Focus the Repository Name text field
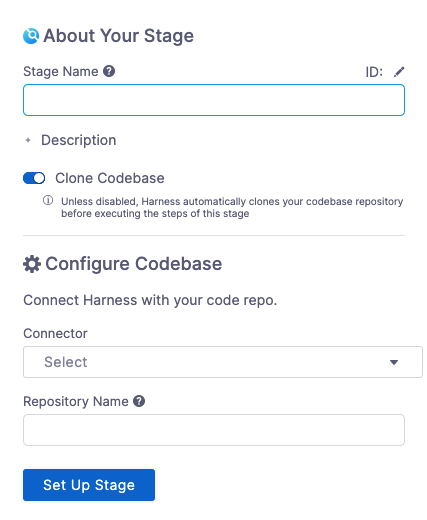427x520 pixels. click(214, 430)
